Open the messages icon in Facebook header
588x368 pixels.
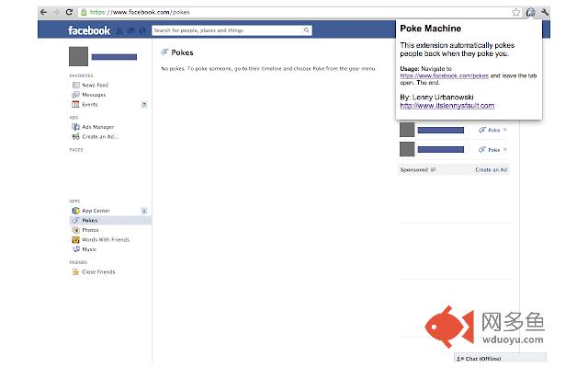[x=130, y=30]
